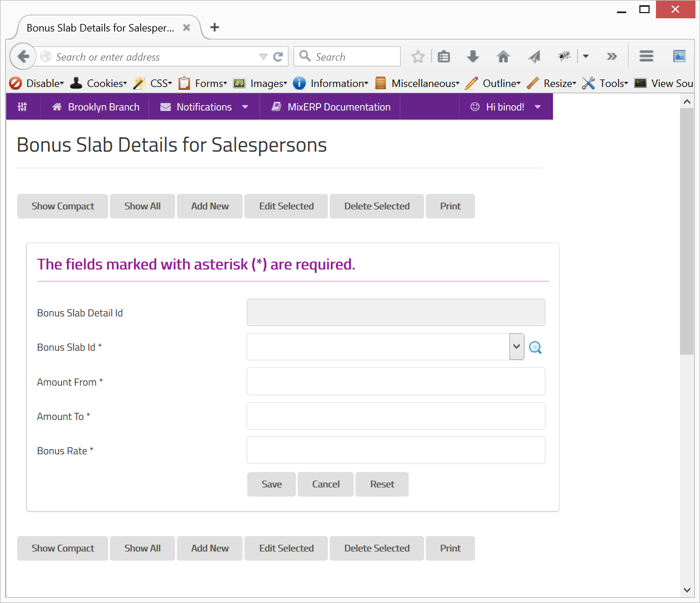The width and height of the screenshot is (700, 603).
Task: Show the bookmarks list icon
Action: tap(444, 57)
